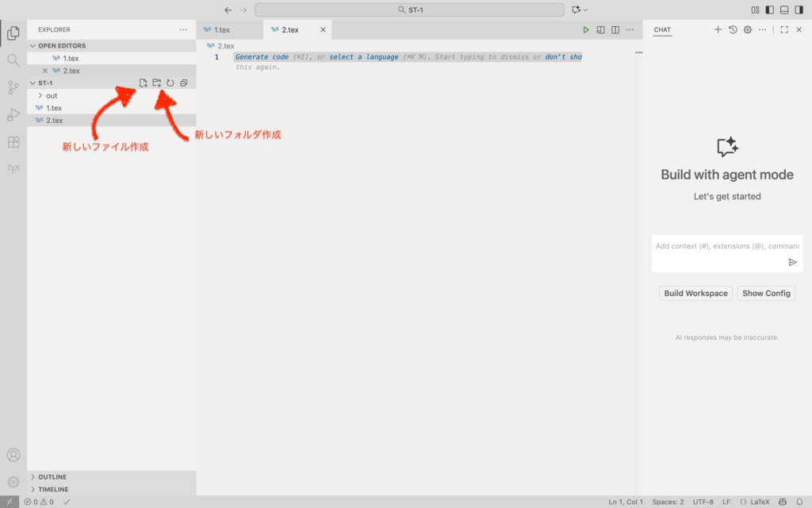Click the Build Workspace button
812x508 pixels.
695,293
